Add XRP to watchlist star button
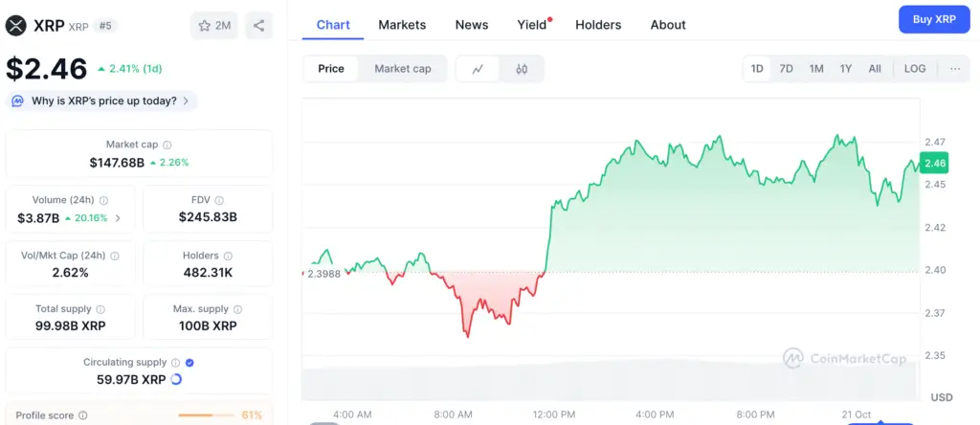The height and width of the screenshot is (425, 980). pyautogui.click(x=214, y=26)
